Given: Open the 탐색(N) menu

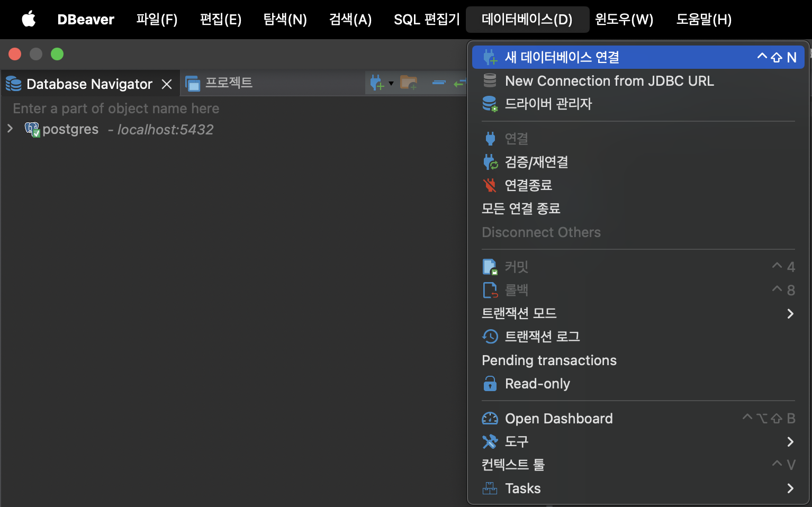Looking at the screenshot, I should [x=285, y=20].
